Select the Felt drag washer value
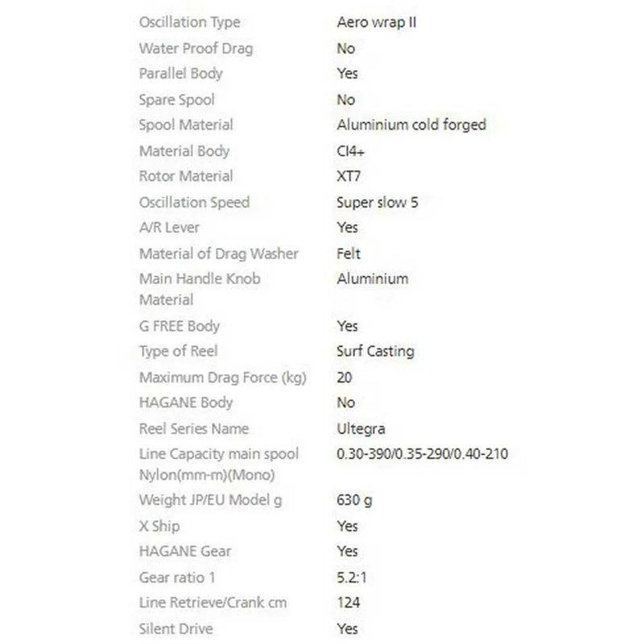 (349, 254)
